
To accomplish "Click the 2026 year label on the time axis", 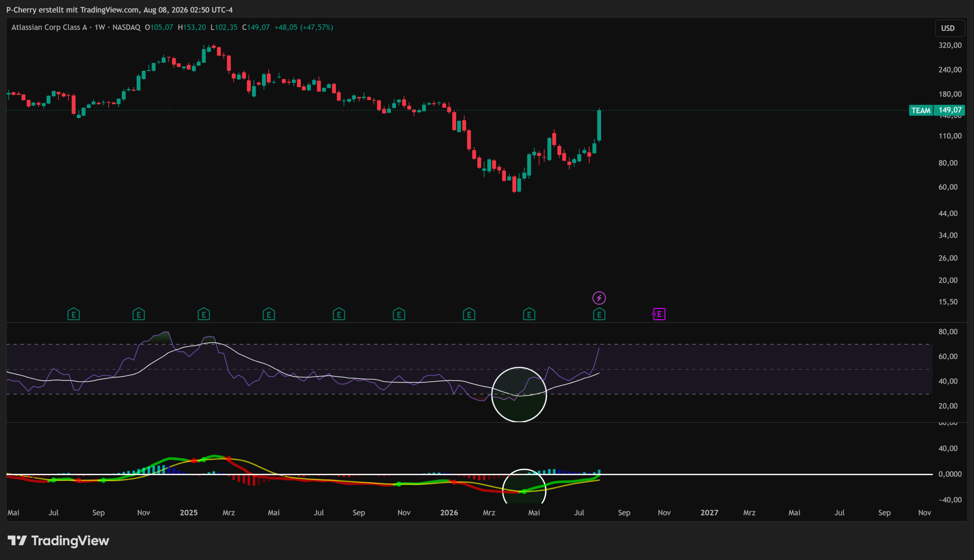I will (449, 513).
